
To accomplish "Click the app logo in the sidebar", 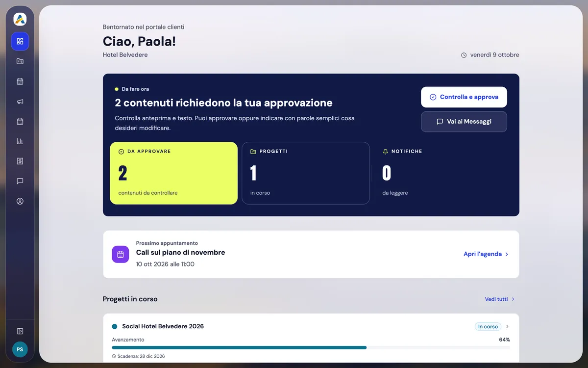I will [20, 19].
